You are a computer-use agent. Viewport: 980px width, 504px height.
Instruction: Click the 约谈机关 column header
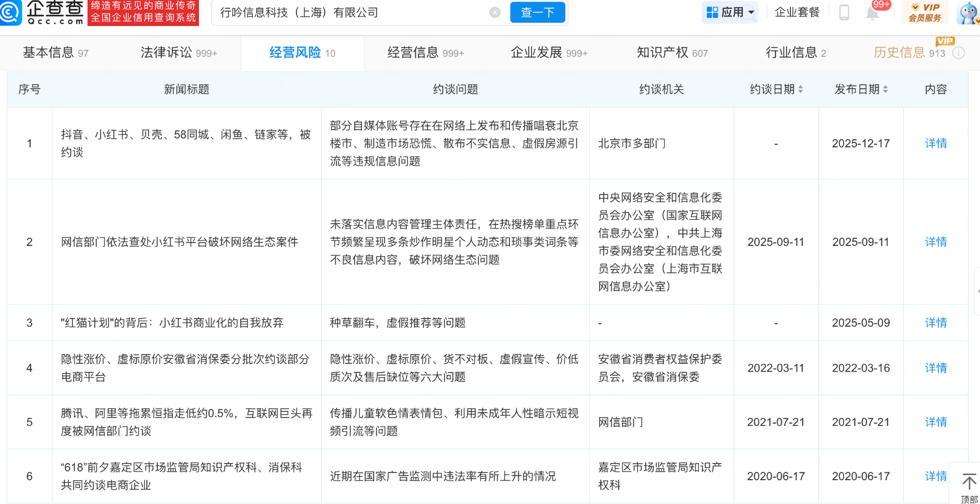tap(661, 89)
